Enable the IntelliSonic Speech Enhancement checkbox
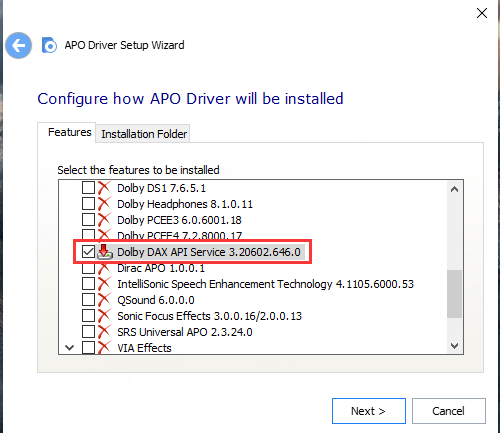500x433 pixels. click(88, 284)
